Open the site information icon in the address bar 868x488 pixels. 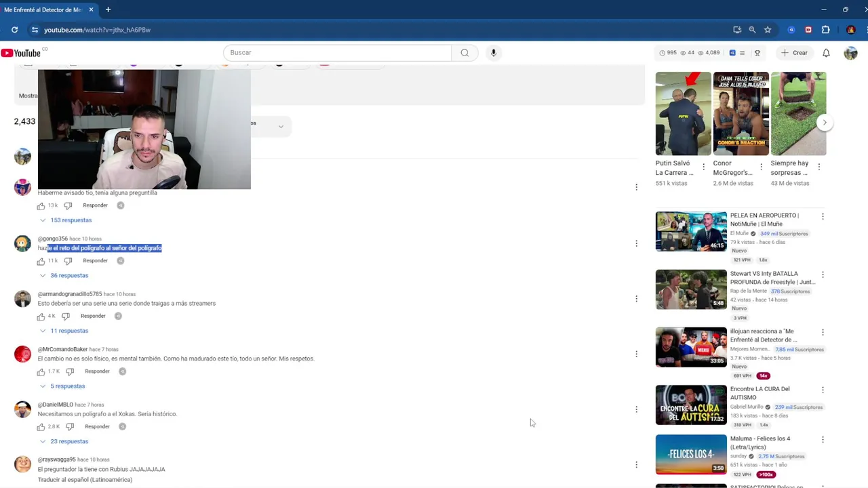click(35, 30)
